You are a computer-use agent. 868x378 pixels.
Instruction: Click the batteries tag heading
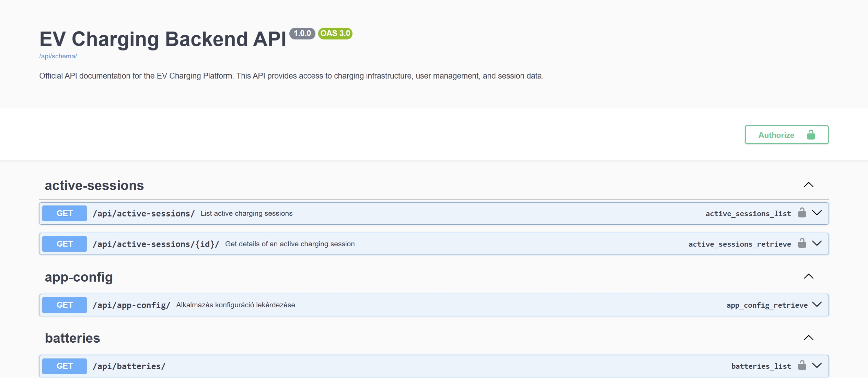[72, 338]
